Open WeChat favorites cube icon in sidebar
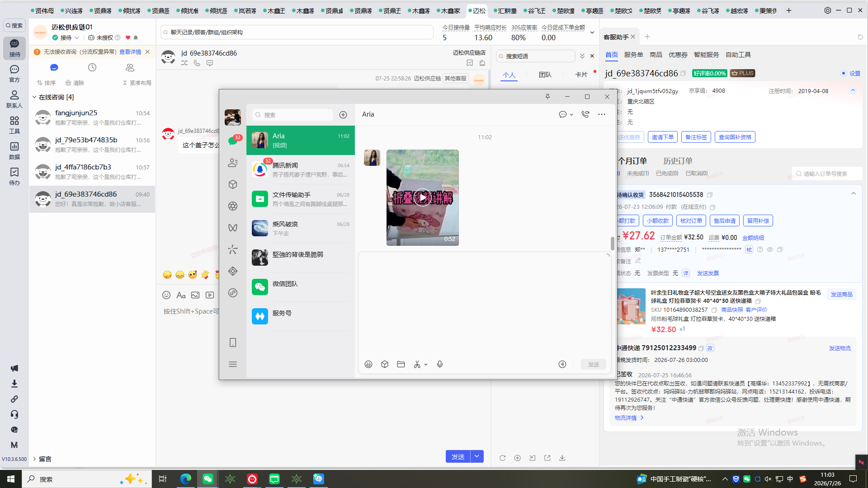 (233, 184)
